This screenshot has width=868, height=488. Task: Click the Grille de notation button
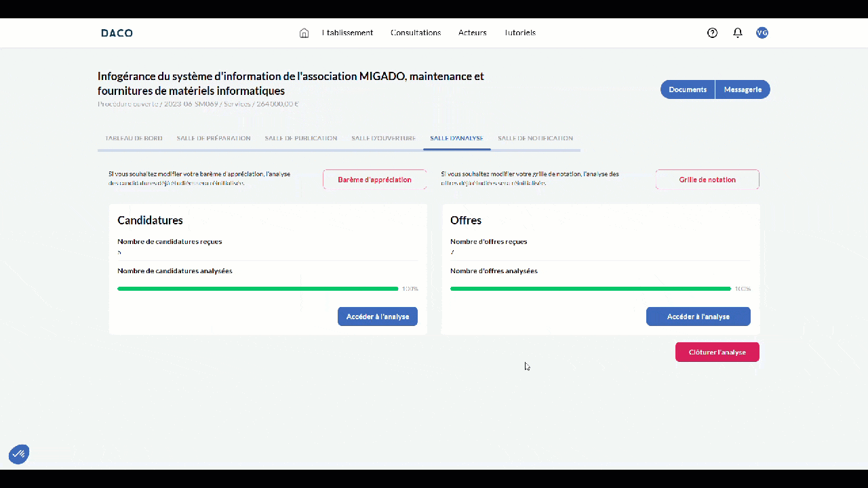(x=707, y=180)
